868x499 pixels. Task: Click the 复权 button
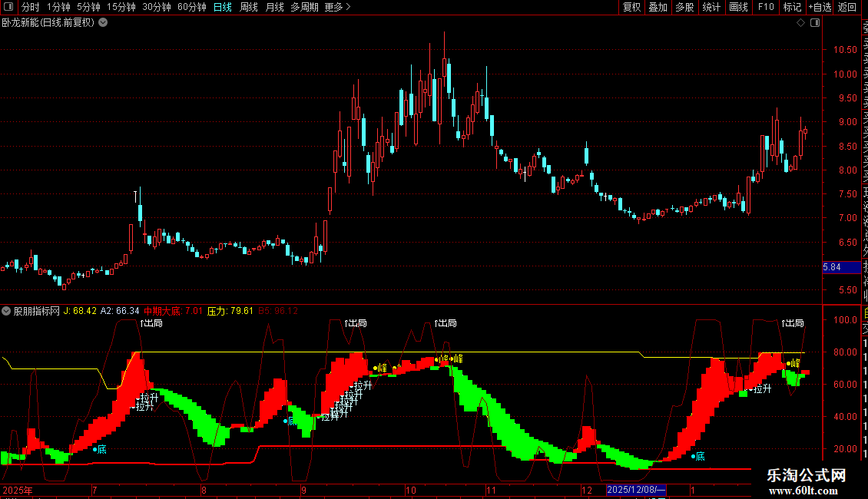pos(631,7)
